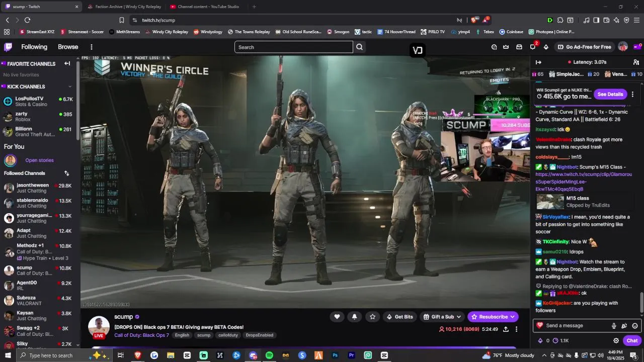This screenshot has height=362, width=644.
Task: Click Go Ad-Free for Free
Action: [x=584, y=47]
